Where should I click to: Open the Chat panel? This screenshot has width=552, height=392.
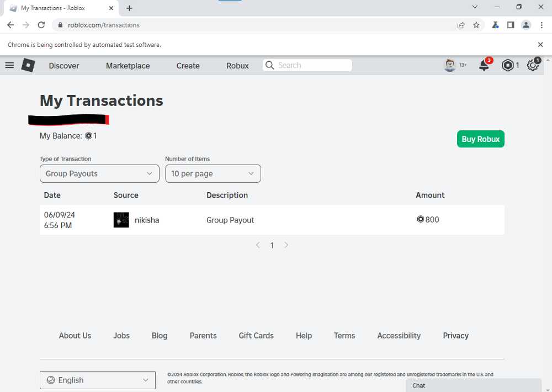pyautogui.click(x=474, y=386)
